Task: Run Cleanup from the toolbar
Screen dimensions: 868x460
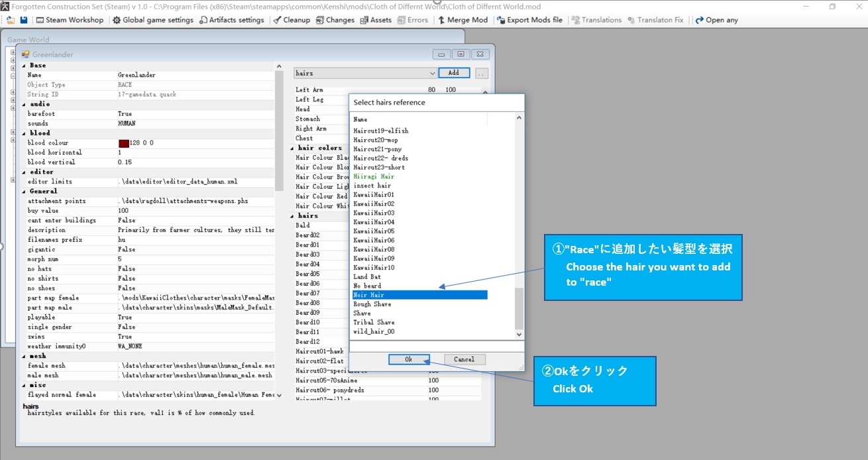Action: [292, 20]
